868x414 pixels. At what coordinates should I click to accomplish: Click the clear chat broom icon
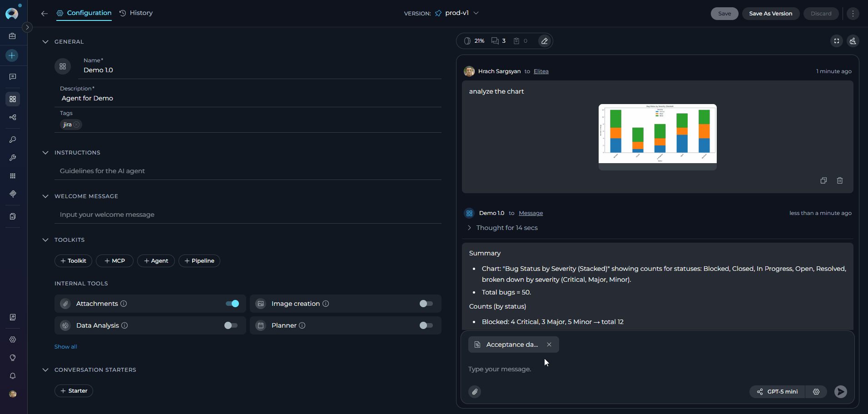pos(853,41)
